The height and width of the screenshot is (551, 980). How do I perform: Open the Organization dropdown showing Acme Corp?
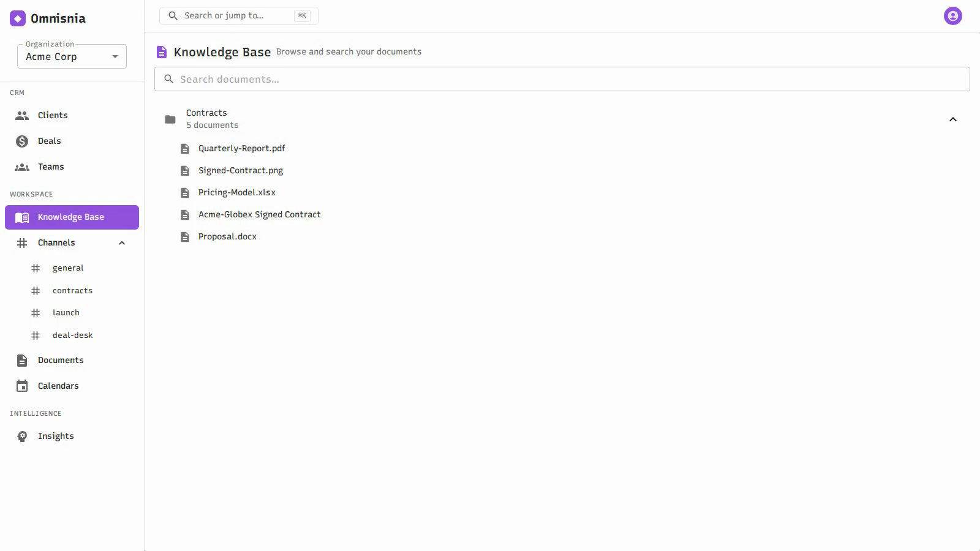[72, 56]
